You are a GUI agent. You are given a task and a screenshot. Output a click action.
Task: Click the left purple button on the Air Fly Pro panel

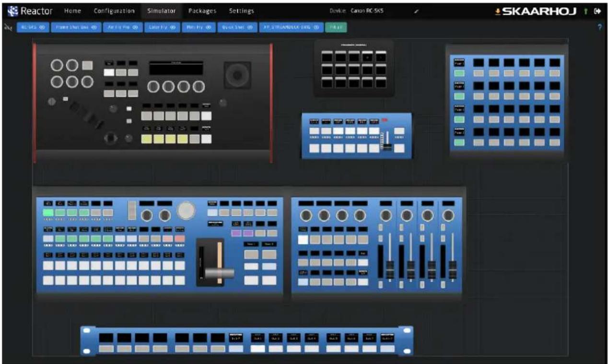click(x=237, y=233)
